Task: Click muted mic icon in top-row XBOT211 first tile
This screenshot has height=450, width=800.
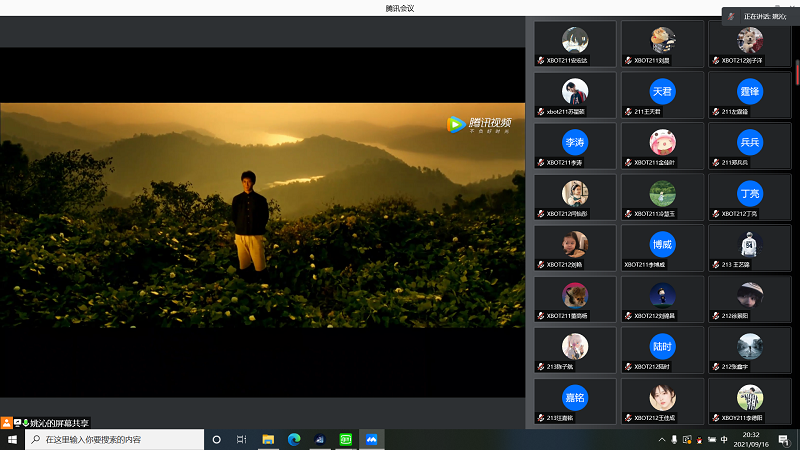Action: pos(541,61)
